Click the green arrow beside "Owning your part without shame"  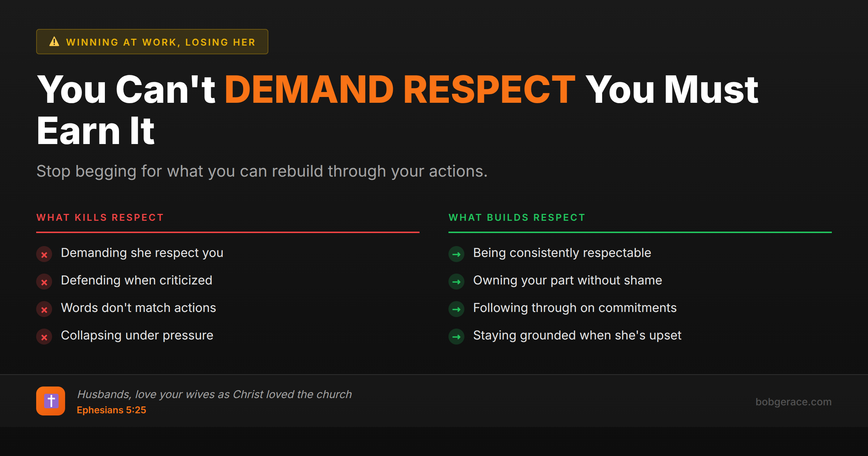[x=456, y=282]
